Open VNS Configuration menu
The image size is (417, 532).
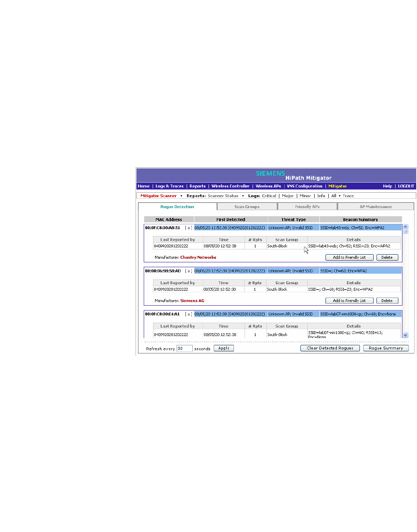coord(304,186)
